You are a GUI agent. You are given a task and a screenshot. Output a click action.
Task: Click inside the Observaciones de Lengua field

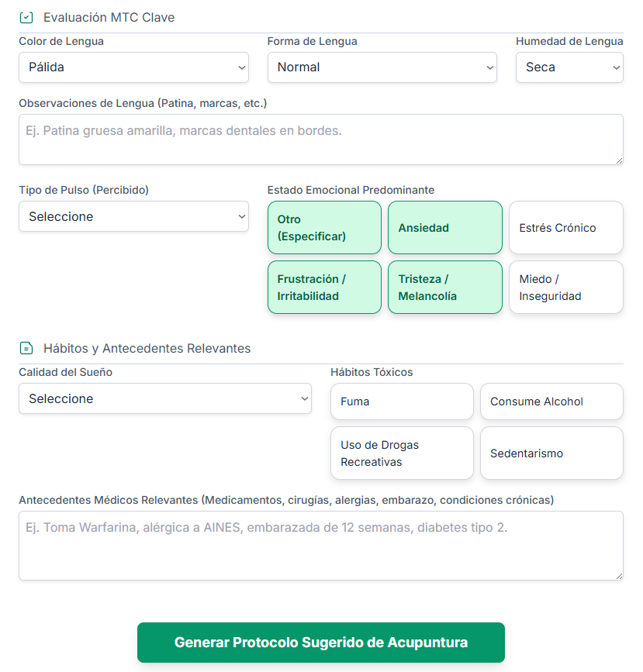click(x=320, y=140)
